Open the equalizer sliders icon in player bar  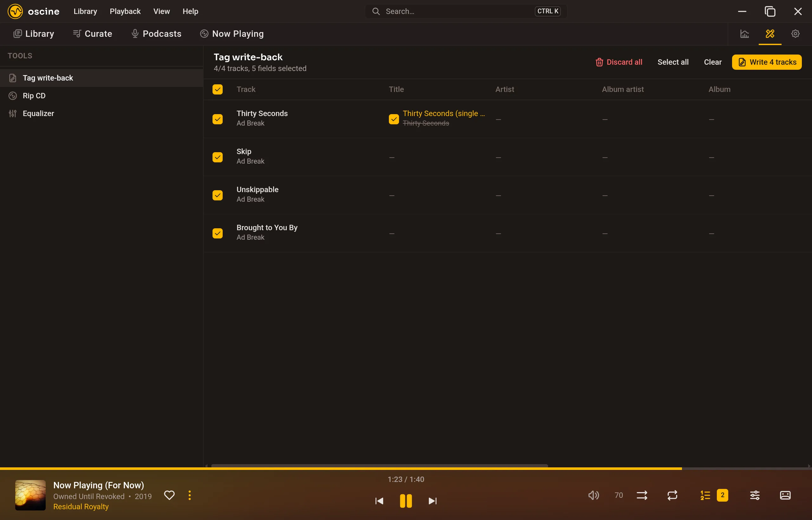[x=755, y=495]
